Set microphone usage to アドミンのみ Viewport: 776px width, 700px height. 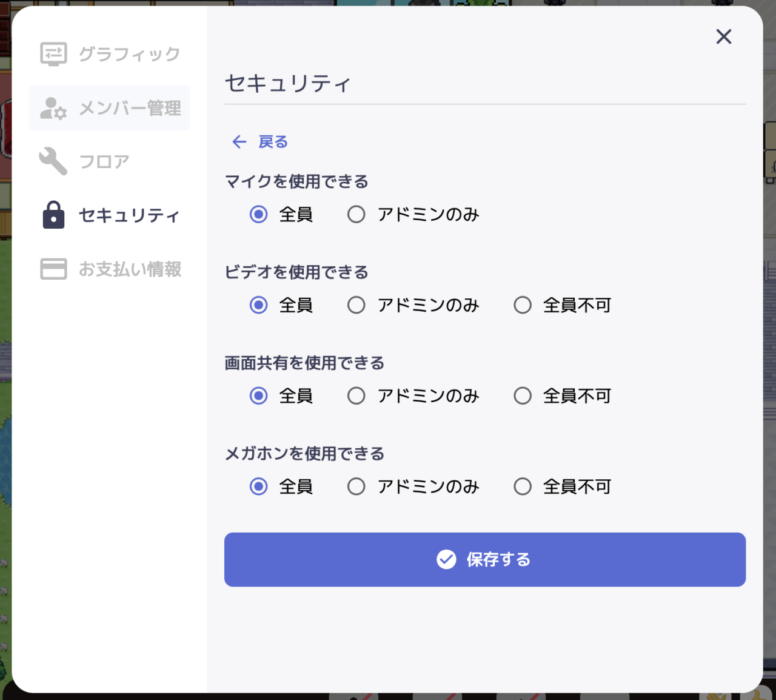click(x=356, y=215)
